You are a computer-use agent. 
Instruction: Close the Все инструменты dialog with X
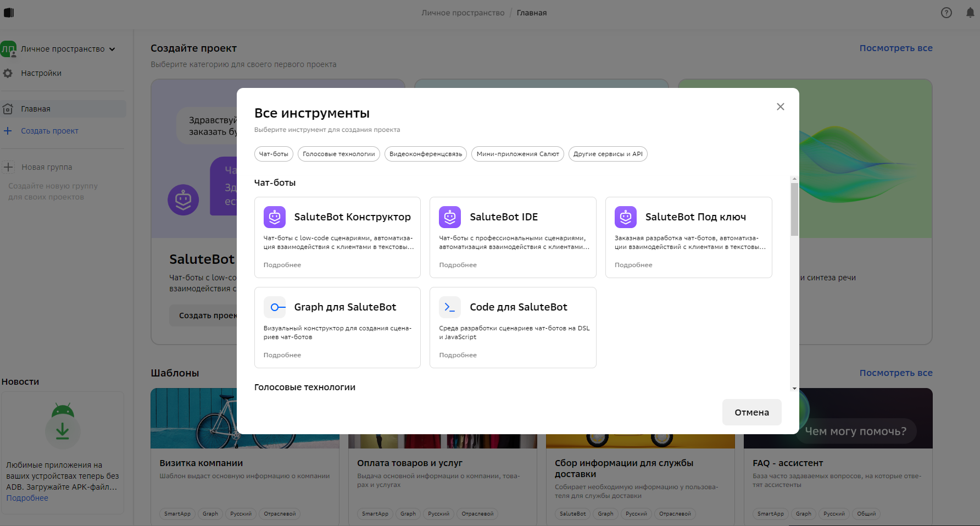point(781,107)
